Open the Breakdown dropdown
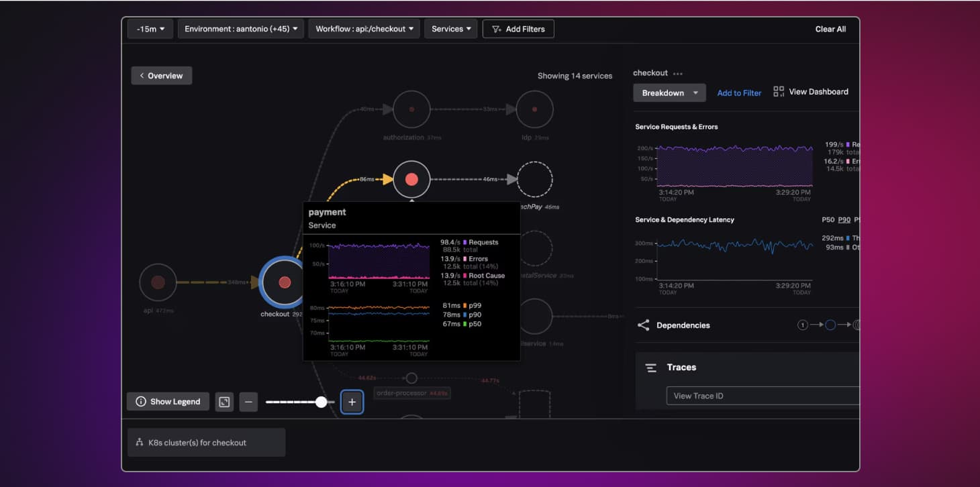Screen dimensions: 980x487 [x=669, y=93]
